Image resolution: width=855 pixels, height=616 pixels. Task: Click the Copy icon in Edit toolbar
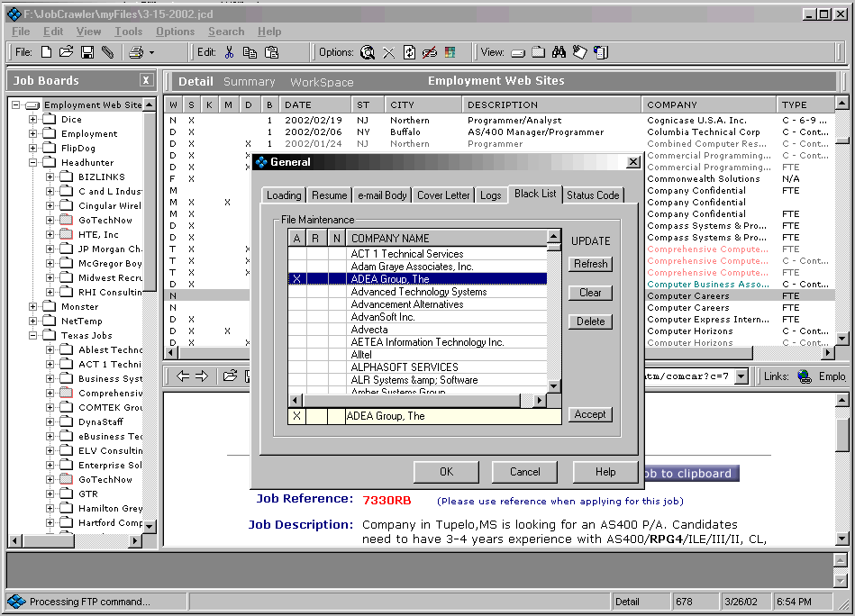coord(250,52)
